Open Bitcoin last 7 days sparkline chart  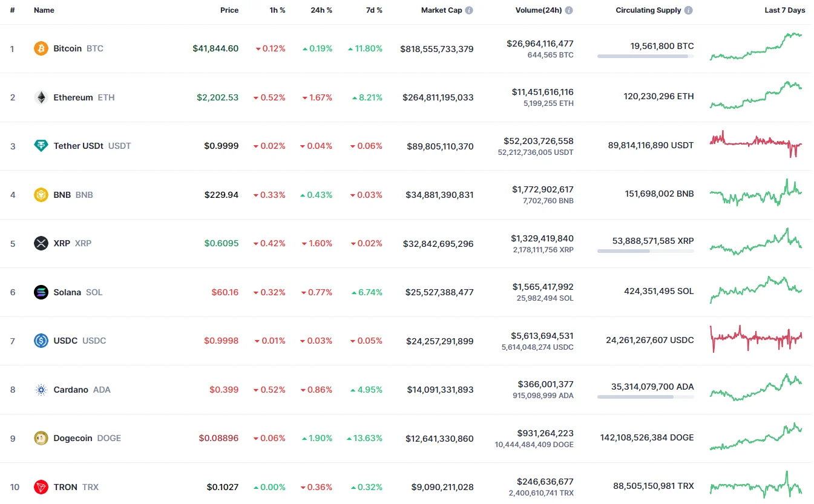pyautogui.click(x=757, y=47)
